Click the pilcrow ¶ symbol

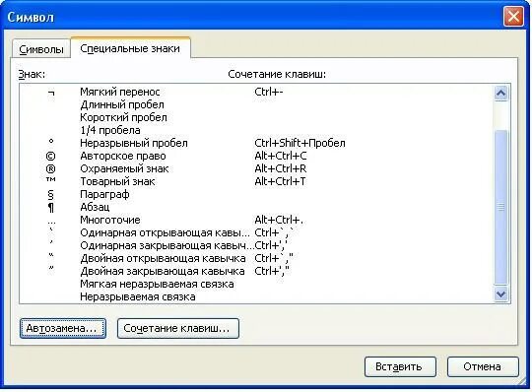tap(50, 208)
